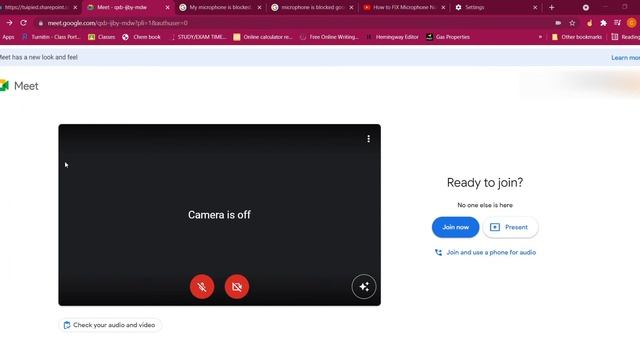
Task: Open Classes bookmark
Action: [102, 37]
